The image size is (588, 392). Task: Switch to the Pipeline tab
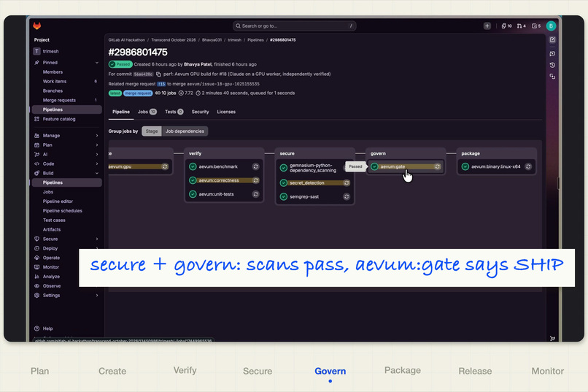[x=121, y=112]
